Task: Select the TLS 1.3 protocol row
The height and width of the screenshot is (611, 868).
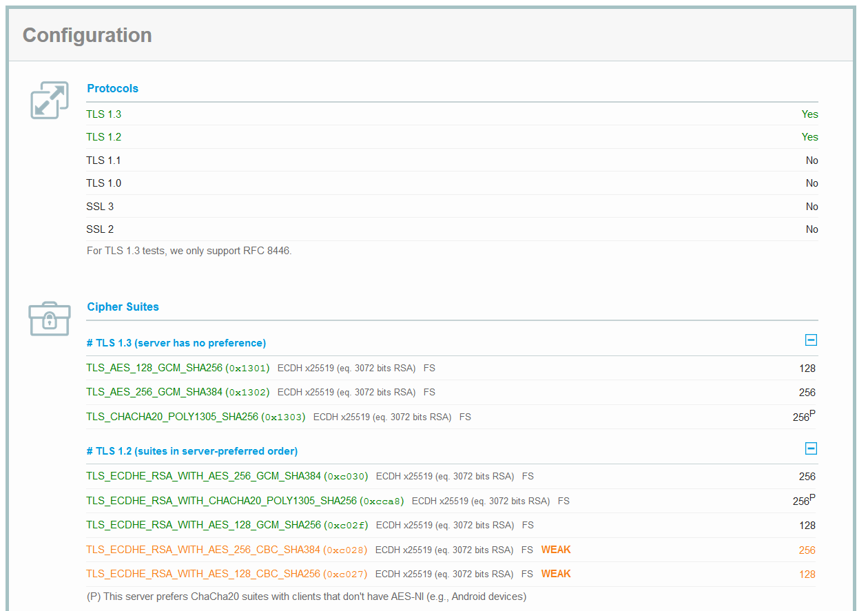Action: (104, 114)
